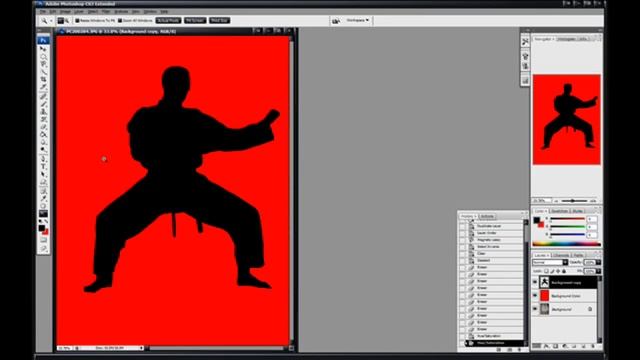Switch to the Actions tab
The width and height of the screenshot is (640, 360).
tap(487, 216)
